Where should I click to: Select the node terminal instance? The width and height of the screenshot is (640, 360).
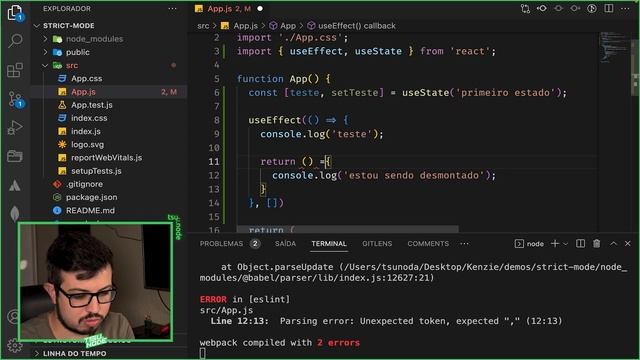(529, 244)
